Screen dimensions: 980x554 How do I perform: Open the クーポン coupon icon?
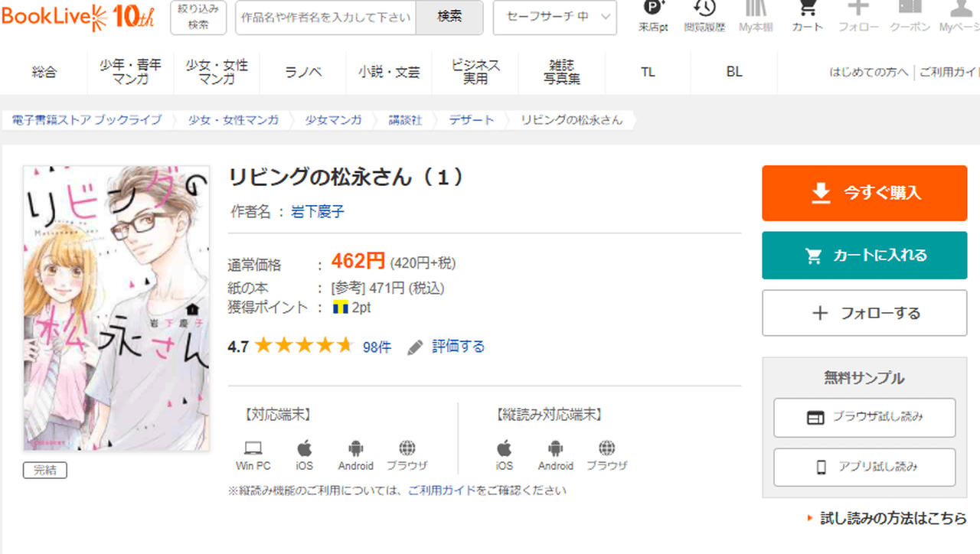910,11
